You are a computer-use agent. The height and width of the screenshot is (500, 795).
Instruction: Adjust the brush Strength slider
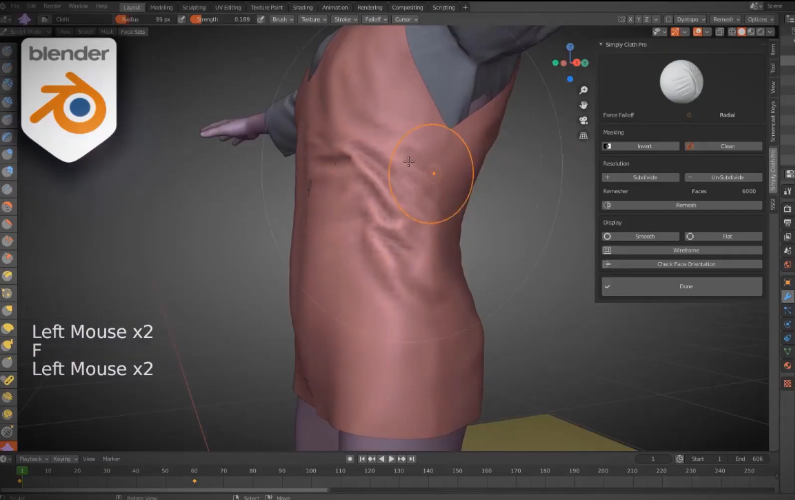(222, 19)
